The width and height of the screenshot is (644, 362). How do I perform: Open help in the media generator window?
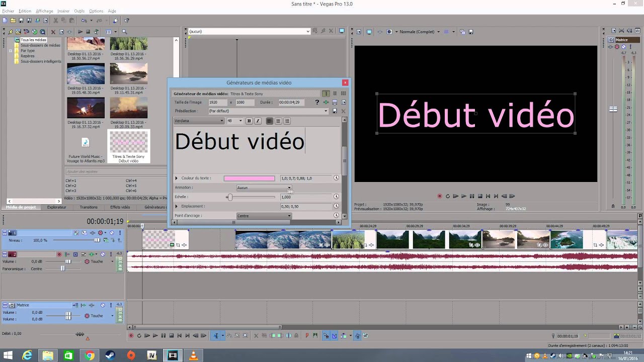point(317,102)
